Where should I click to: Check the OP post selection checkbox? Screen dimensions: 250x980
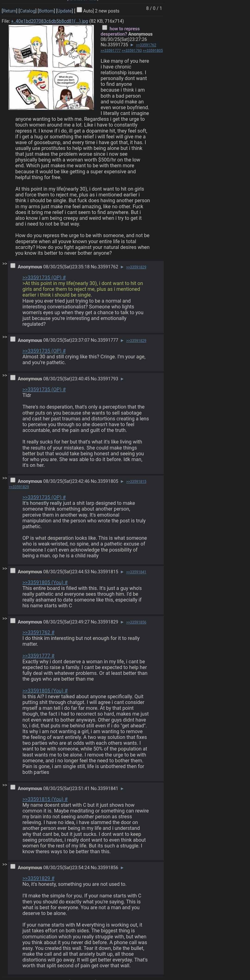point(105,28)
